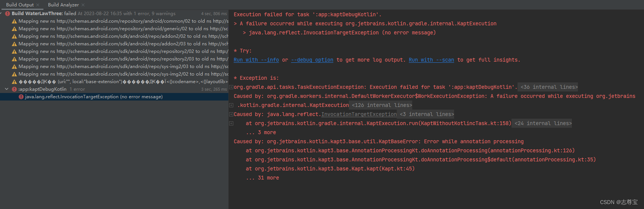644x209 pixels.
Task: Click the 'Kapt.kapt(Kapt.kt:45)' stack trace line
Action: click(x=330, y=169)
